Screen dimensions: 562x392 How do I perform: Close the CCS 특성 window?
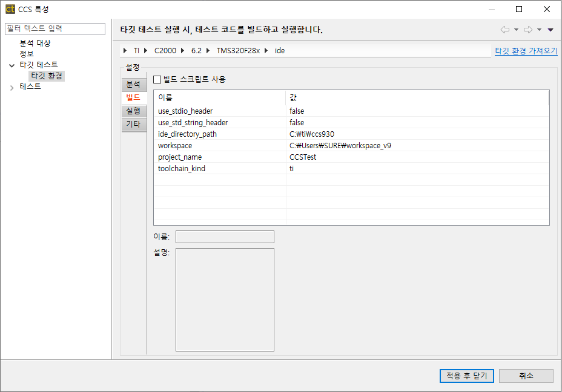point(547,9)
